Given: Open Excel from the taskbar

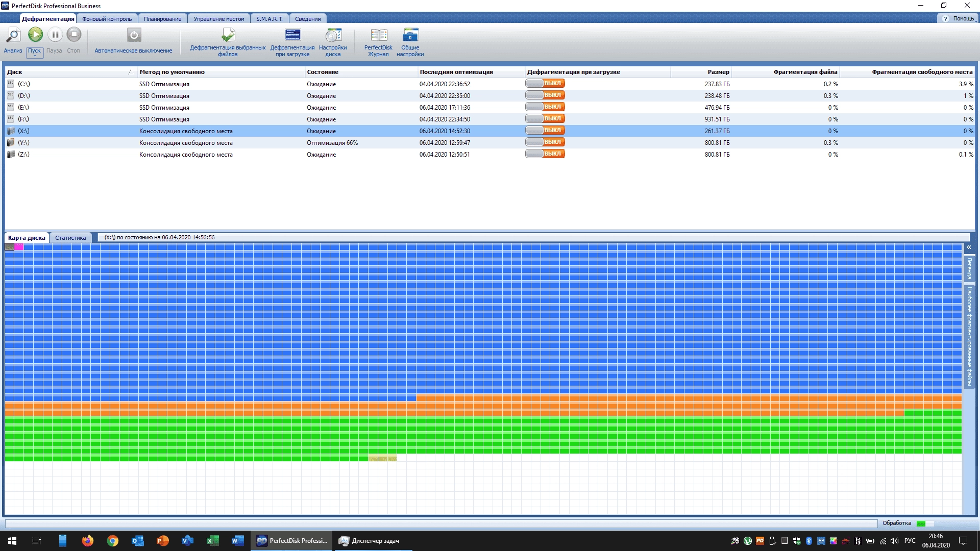Looking at the screenshot, I should (213, 541).
